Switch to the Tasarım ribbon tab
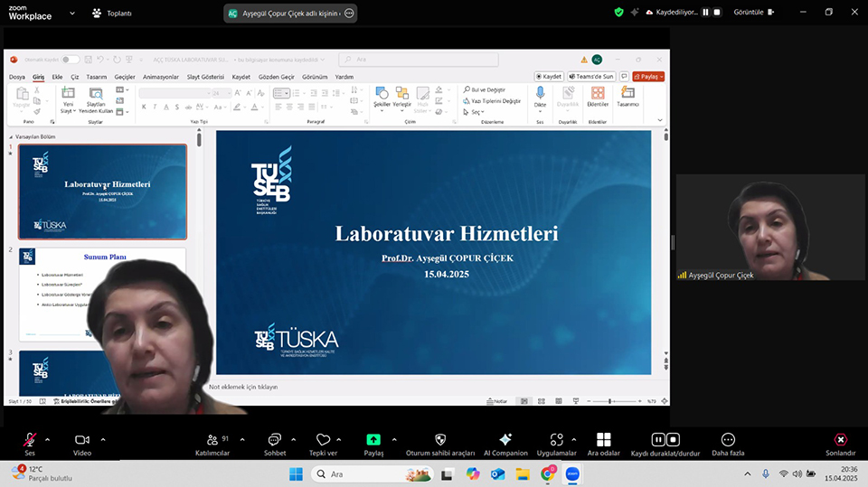This screenshot has width=868, height=487. 96,77
